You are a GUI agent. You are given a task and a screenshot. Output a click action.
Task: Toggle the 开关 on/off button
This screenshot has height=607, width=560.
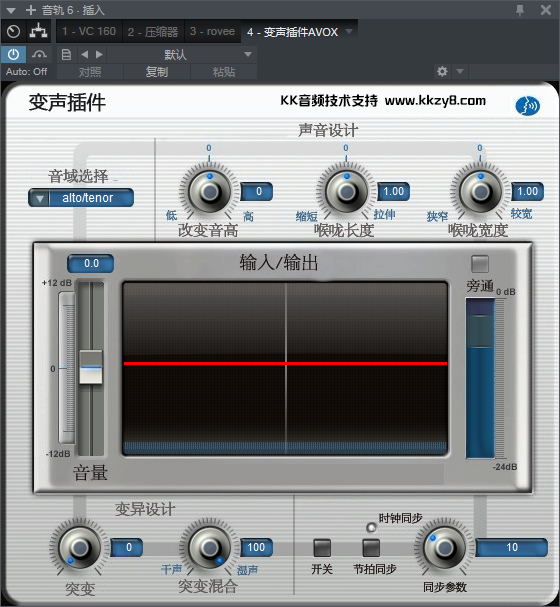tap(322, 548)
